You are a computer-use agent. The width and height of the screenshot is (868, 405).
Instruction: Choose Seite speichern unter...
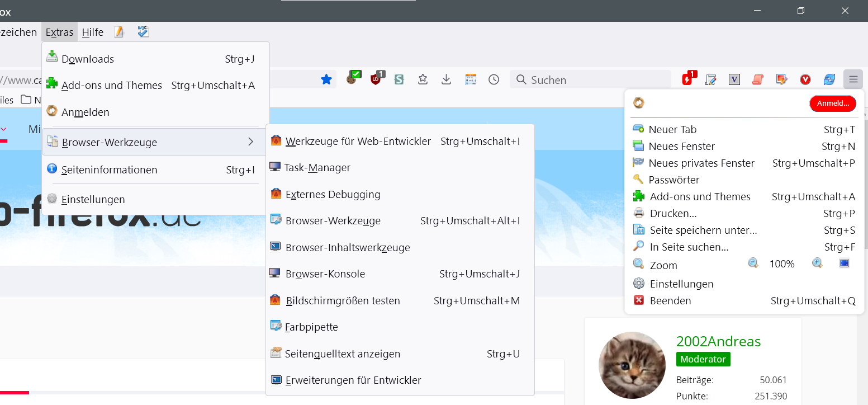point(744,230)
